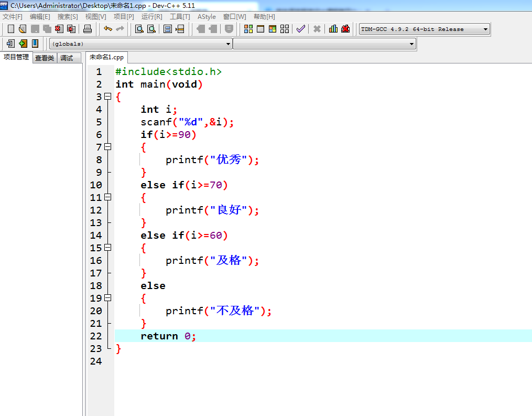
Task: Open the 文件[F] menu
Action: point(13,17)
